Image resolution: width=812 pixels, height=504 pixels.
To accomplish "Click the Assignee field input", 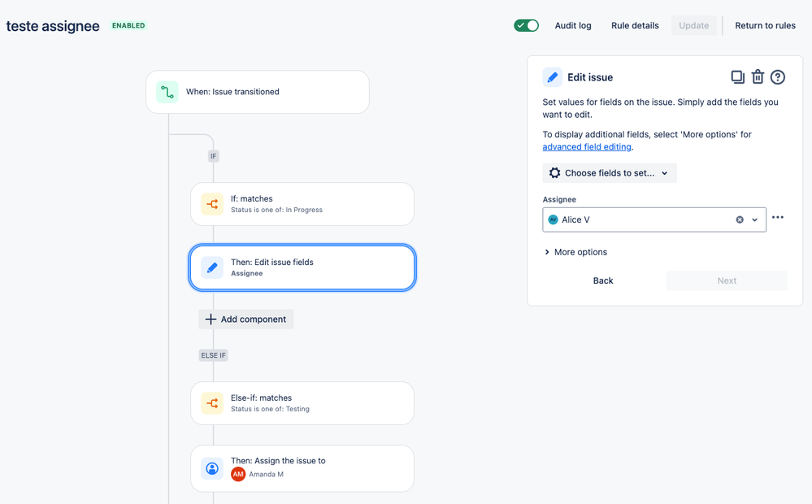I will coord(654,219).
